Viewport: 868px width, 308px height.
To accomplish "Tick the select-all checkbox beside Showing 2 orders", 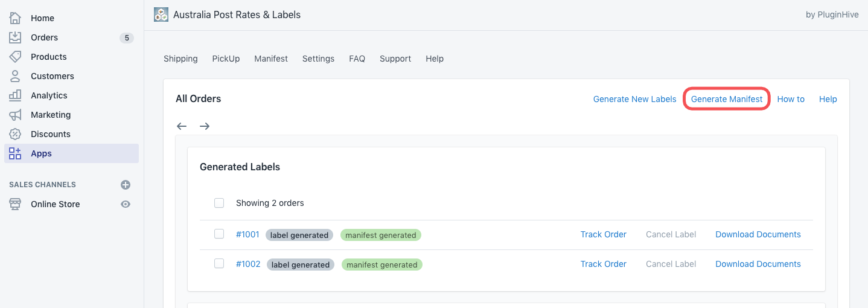I will pos(219,203).
